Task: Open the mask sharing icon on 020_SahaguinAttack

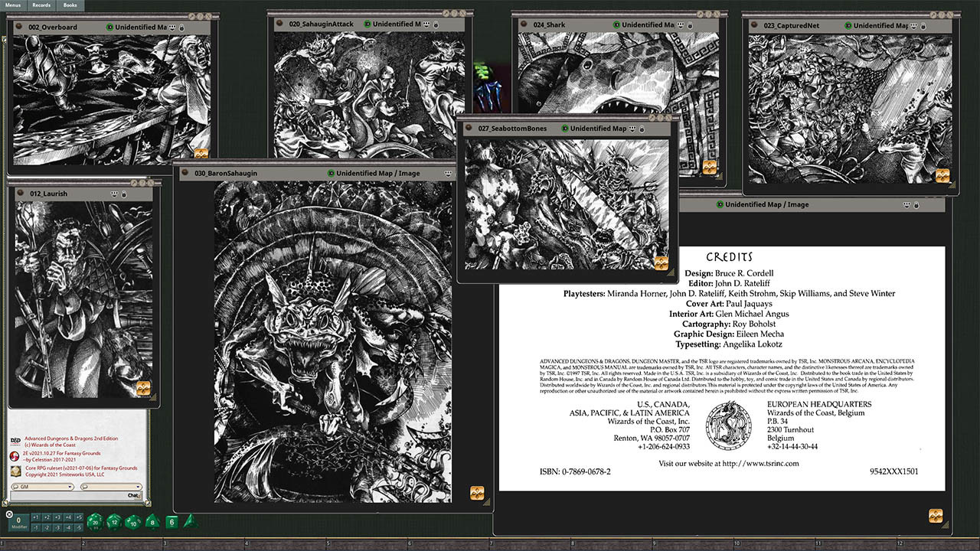Action: pos(426,24)
